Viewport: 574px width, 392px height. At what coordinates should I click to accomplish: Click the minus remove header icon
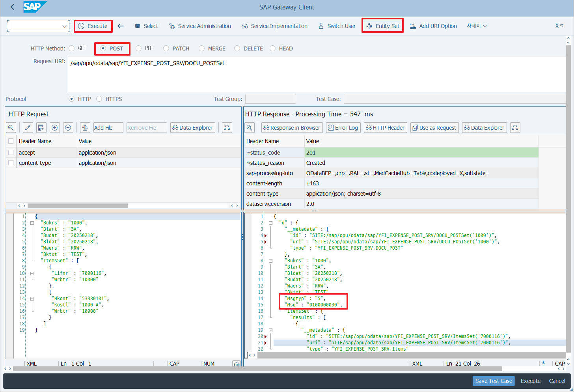pyautogui.click(x=68, y=128)
